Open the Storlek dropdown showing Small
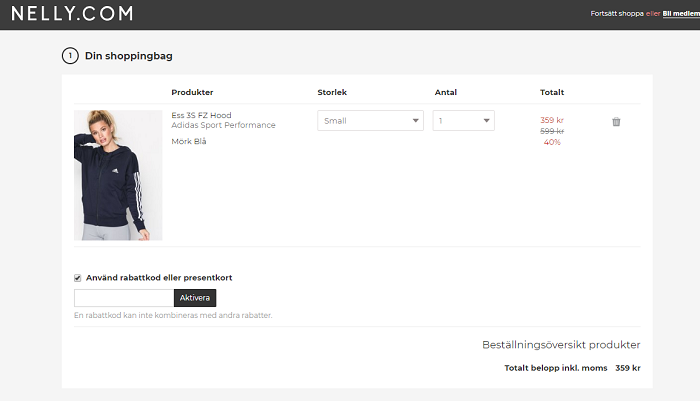This screenshot has height=401, width=700. [x=370, y=121]
